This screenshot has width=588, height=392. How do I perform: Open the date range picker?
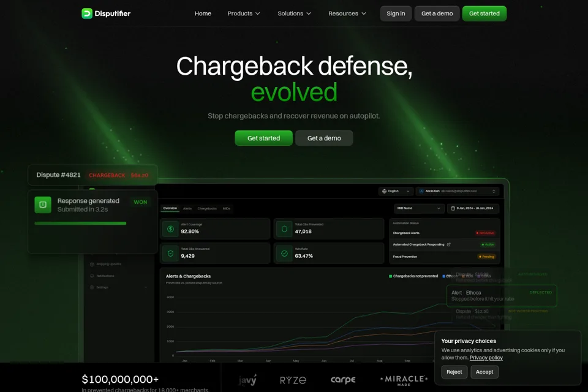tap(473, 208)
